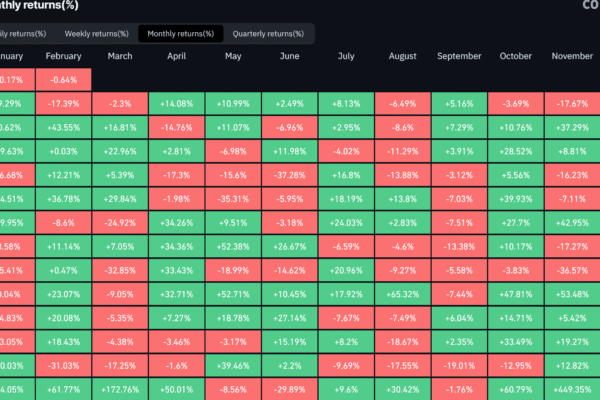The height and width of the screenshot is (400, 600).
Task: Switch to the Weekly returns(%) tab
Action: tap(97, 34)
